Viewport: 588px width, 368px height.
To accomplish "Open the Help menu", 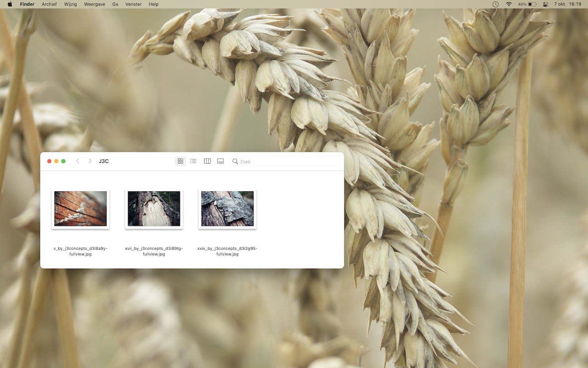I will [154, 4].
